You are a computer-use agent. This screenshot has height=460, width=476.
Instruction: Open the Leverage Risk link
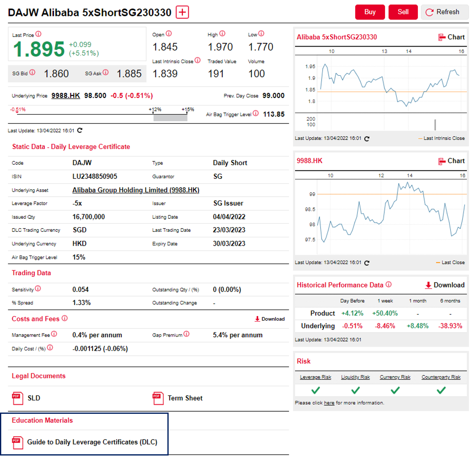pos(316,377)
